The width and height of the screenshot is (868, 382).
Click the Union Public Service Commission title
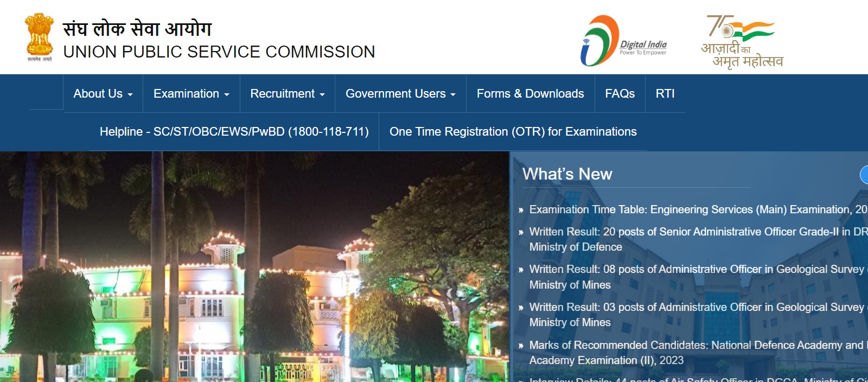pyautogui.click(x=219, y=52)
